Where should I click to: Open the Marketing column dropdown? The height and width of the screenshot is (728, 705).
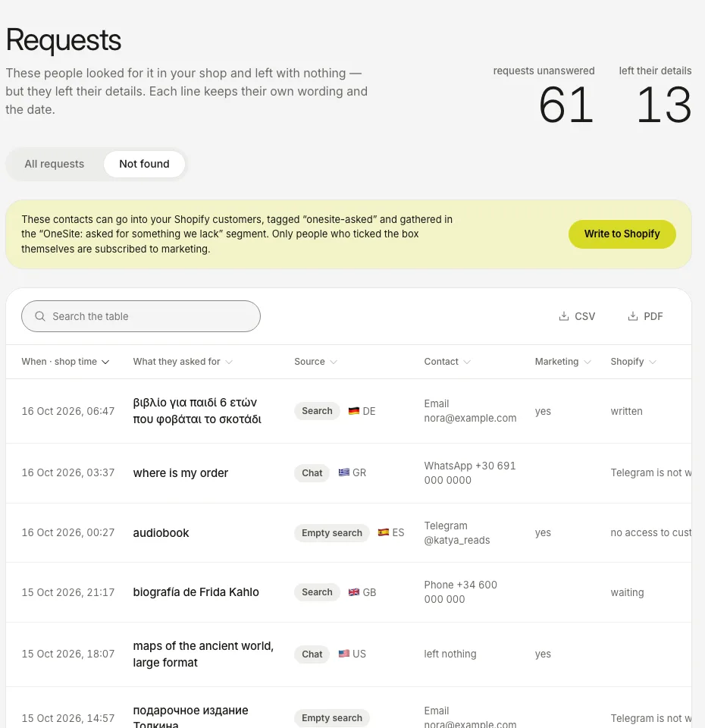click(x=563, y=362)
